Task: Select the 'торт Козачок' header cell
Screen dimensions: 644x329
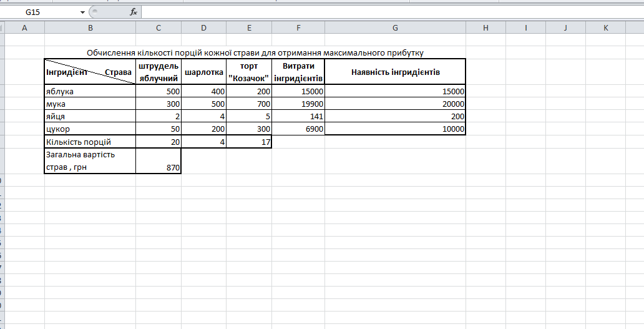Action: pyautogui.click(x=249, y=72)
